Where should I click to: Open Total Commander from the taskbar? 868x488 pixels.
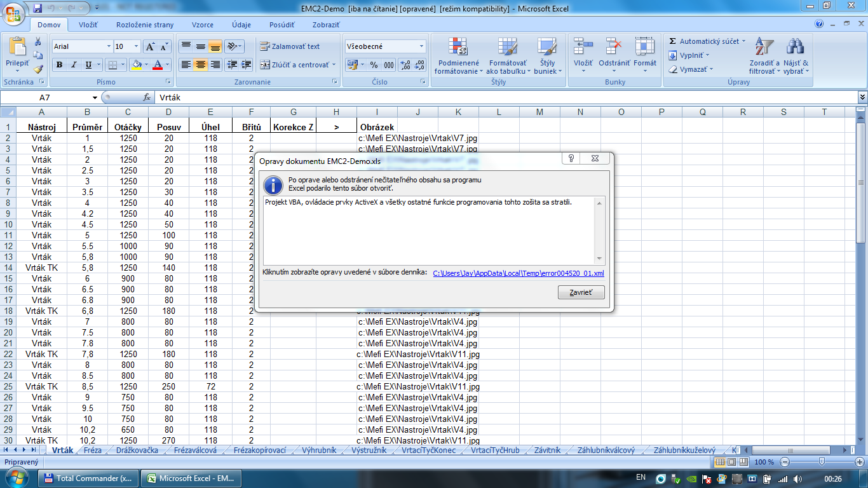coord(89,478)
